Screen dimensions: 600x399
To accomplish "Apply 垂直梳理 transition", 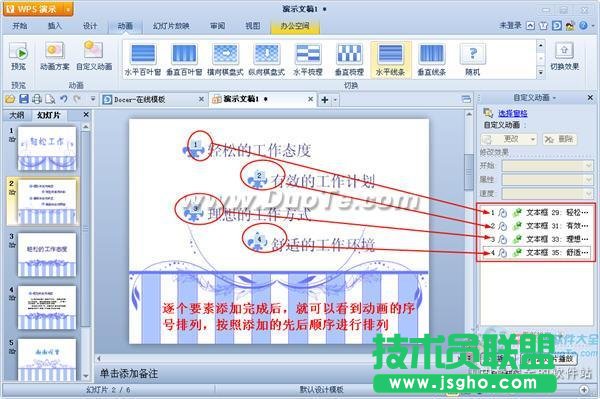I will (x=349, y=59).
